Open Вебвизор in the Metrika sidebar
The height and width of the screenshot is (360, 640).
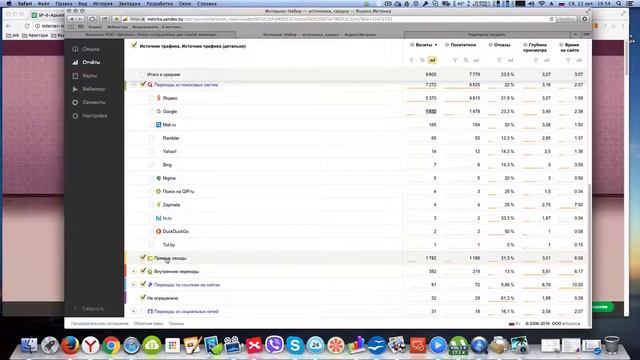click(89, 89)
